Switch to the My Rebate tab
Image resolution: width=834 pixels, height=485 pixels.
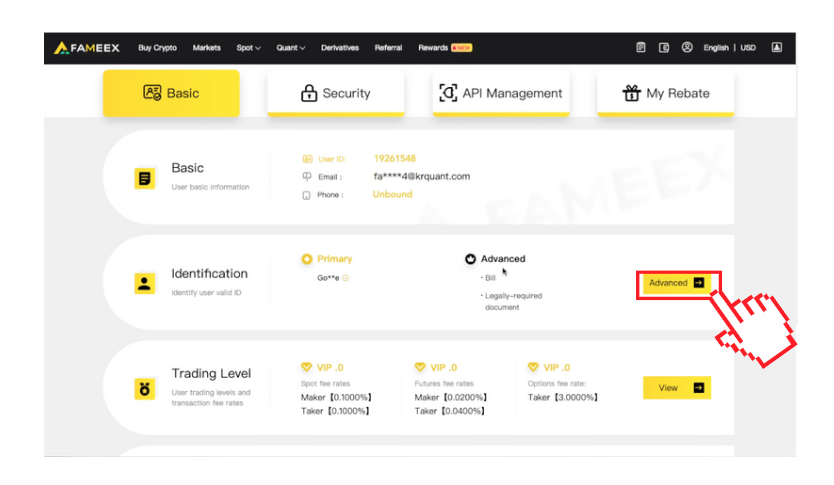point(666,93)
